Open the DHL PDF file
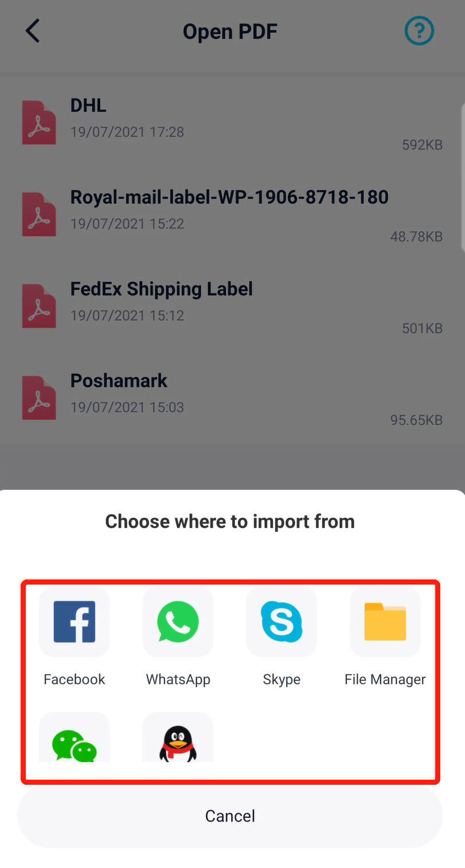 (231, 122)
